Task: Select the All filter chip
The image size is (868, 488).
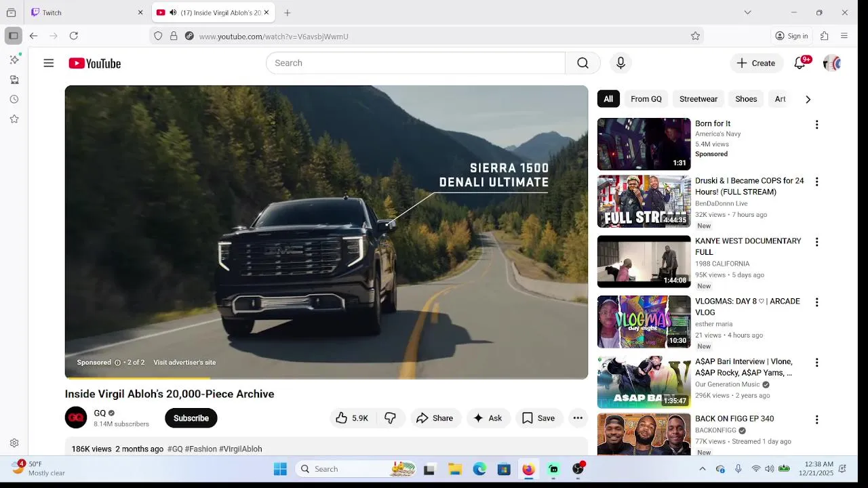Action: (x=608, y=99)
